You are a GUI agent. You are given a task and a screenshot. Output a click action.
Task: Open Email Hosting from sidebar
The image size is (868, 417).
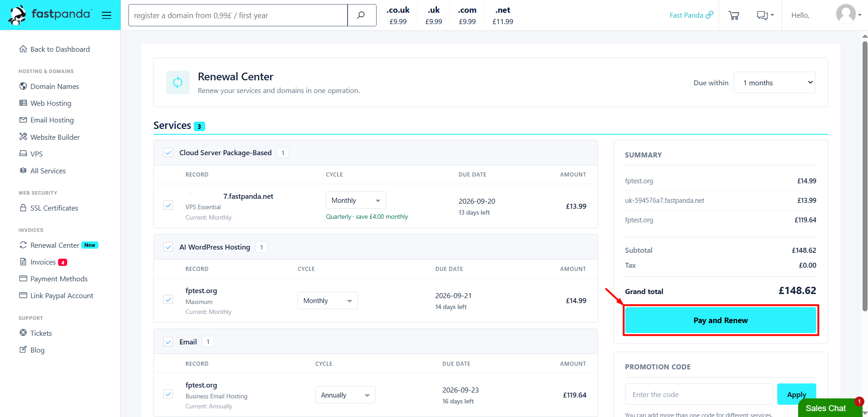52,120
